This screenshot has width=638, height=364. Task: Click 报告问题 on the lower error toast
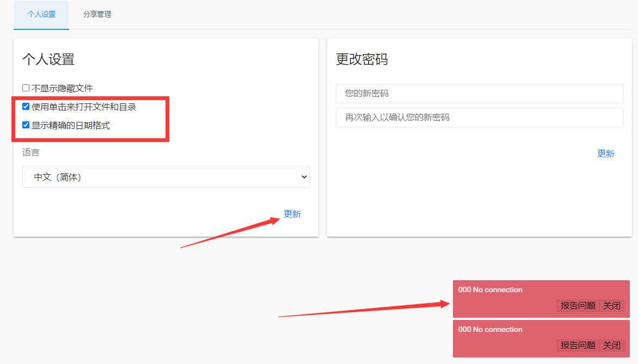click(x=578, y=346)
